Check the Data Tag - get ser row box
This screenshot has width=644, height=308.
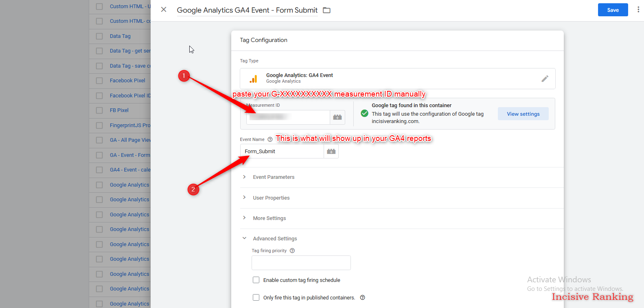[x=99, y=51]
